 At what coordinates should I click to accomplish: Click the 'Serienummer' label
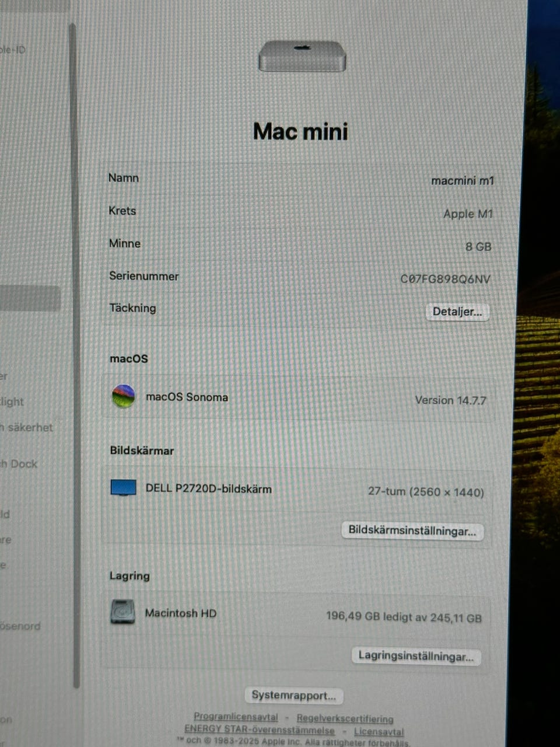pos(143,276)
